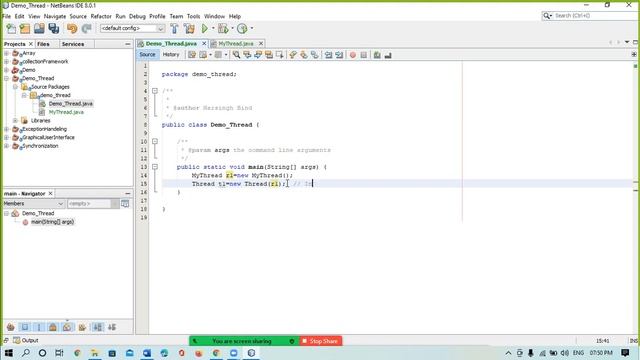Click the Open Project toolbar icon
Screen dimensions: 640x360
(39, 28)
